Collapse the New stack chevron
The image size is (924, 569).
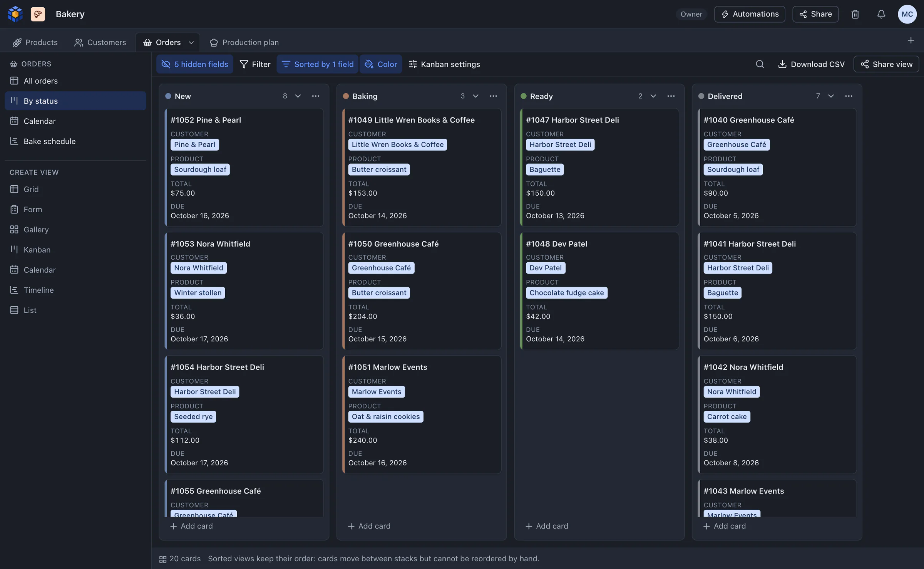[298, 96]
